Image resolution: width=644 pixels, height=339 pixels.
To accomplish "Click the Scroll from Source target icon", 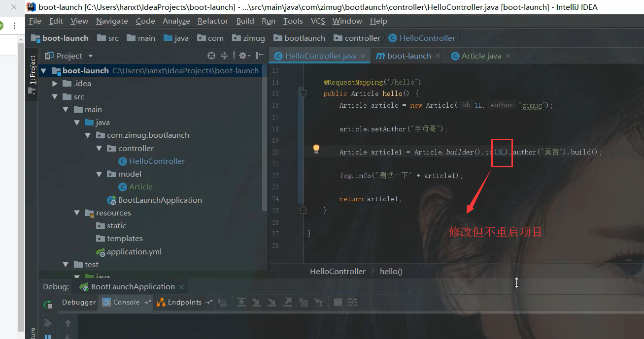I will tap(211, 56).
